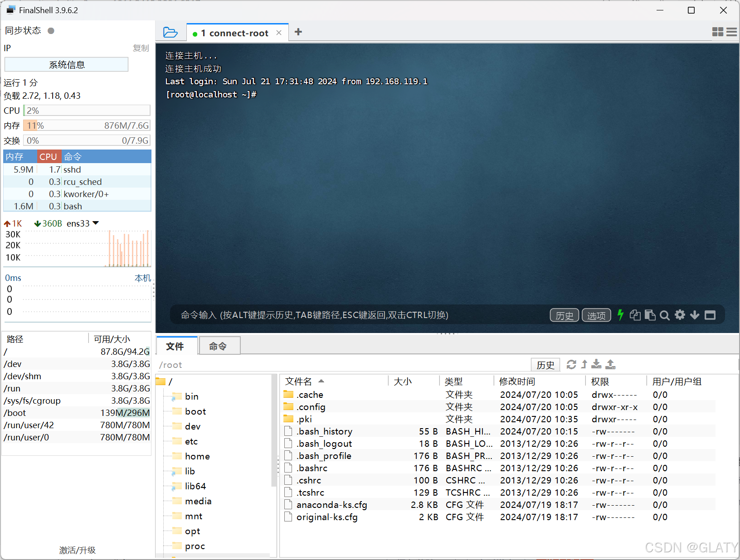The height and width of the screenshot is (560, 740).
Task: Select the .bash_history file icon
Action: point(288,431)
